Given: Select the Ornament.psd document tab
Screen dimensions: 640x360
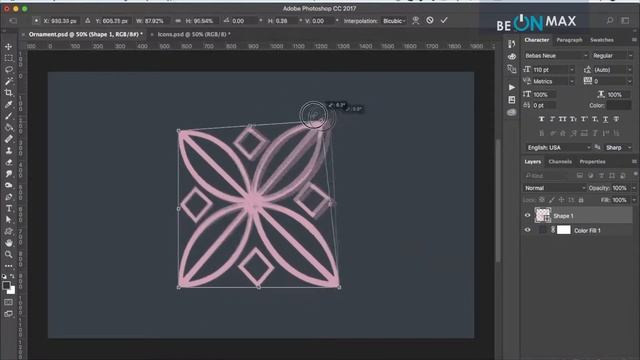Looking at the screenshot, I should pos(86,34).
